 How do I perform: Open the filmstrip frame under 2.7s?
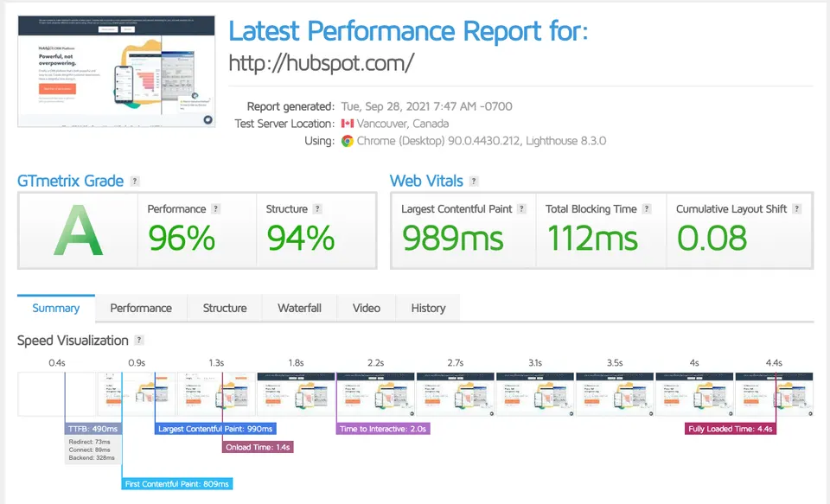tap(456, 394)
